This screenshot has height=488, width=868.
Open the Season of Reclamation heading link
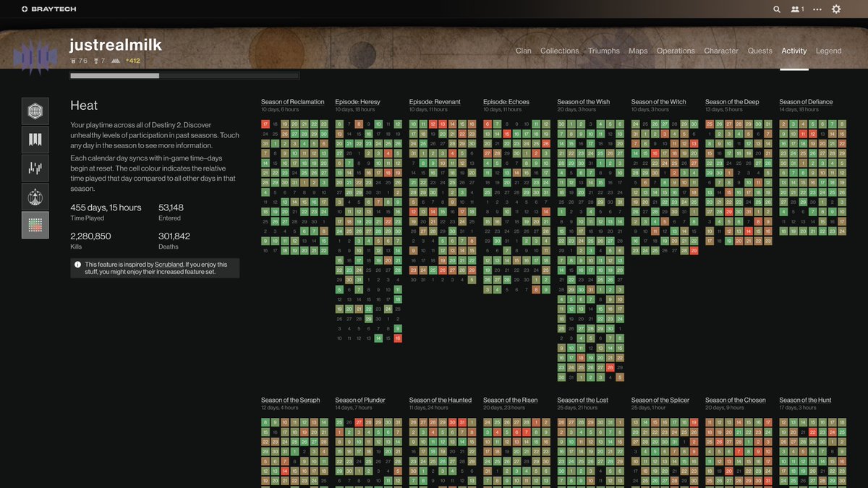[293, 102]
